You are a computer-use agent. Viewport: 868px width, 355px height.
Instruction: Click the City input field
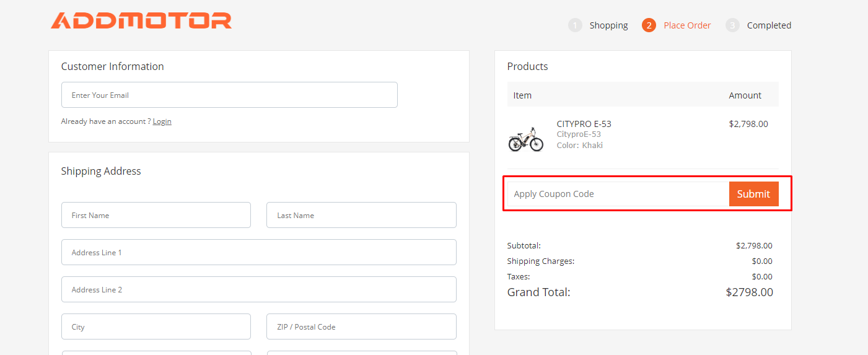(x=156, y=327)
